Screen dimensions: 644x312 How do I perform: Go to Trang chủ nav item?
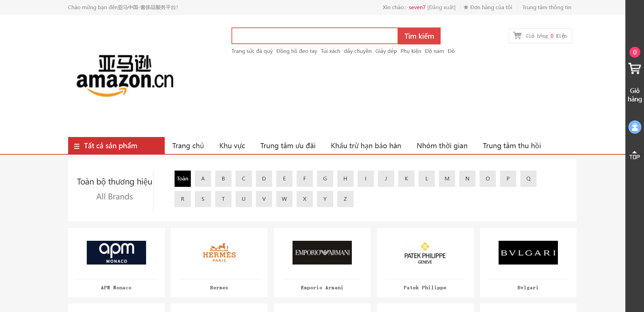click(x=188, y=146)
